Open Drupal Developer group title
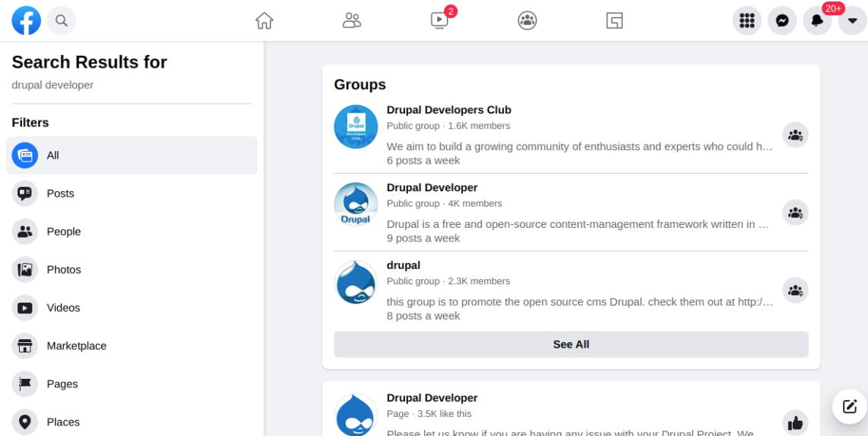 pyautogui.click(x=432, y=188)
